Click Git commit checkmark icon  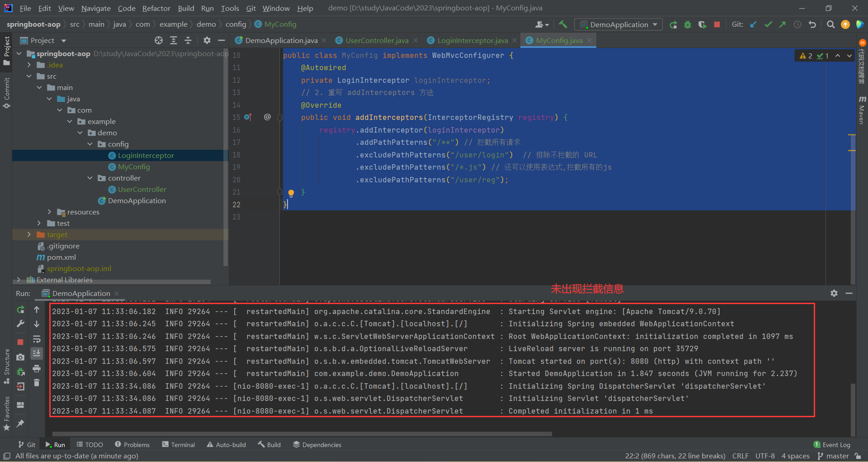click(768, 24)
